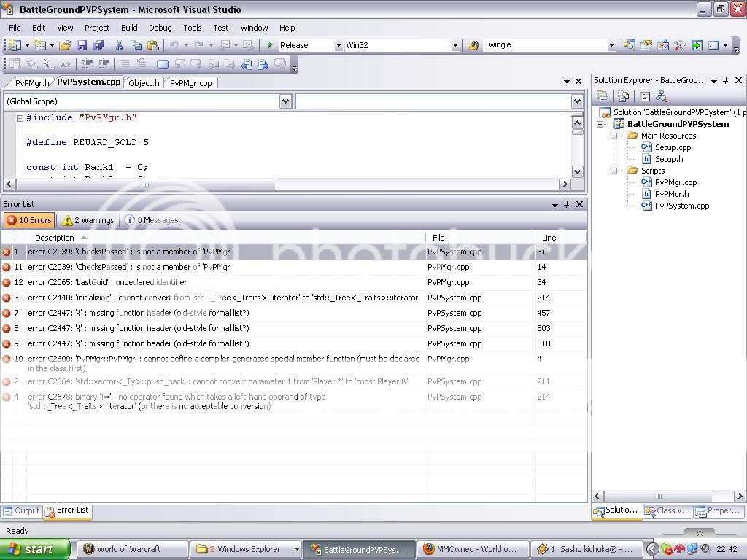Open the Win32 platform dropdown
Viewport: 747px width, 560px height.
coord(455,45)
